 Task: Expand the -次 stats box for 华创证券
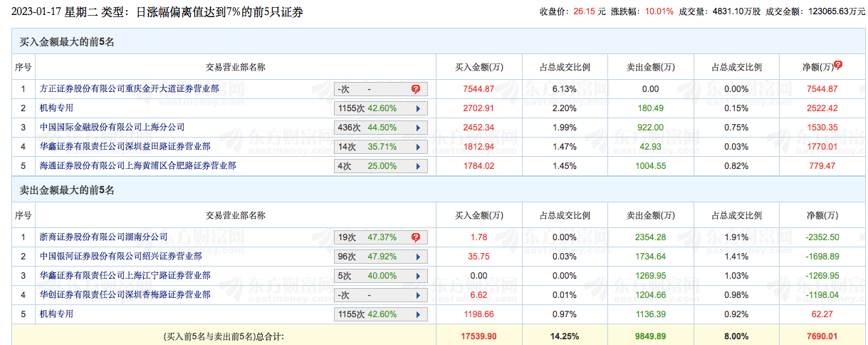[381, 295]
